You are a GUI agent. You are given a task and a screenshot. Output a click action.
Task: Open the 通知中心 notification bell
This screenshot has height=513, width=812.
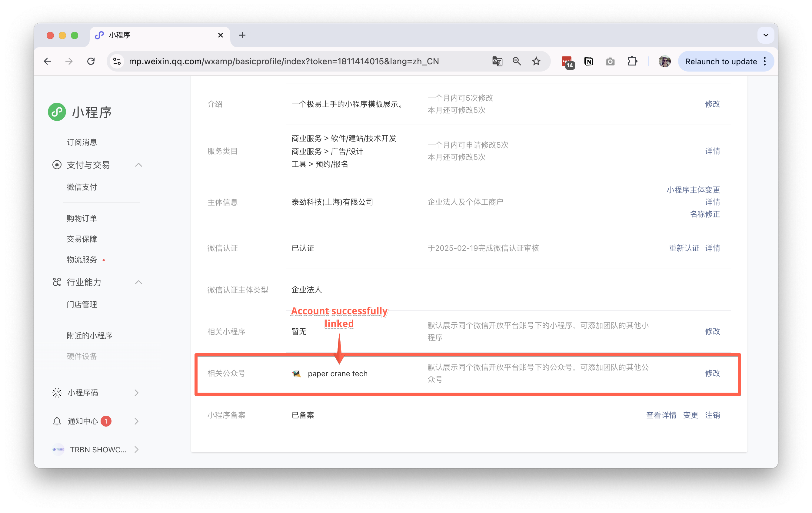56,421
